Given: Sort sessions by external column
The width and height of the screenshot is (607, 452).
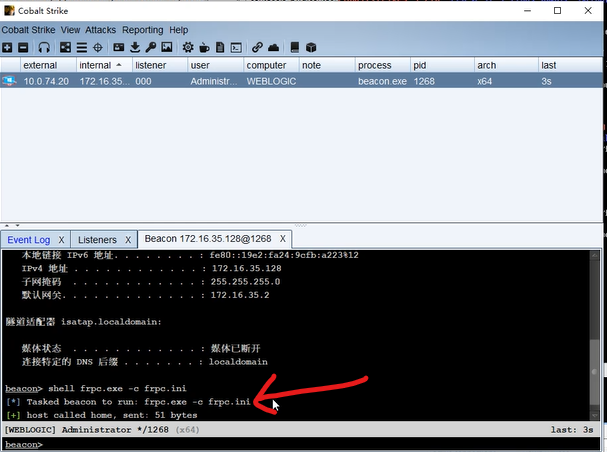Looking at the screenshot, I should tap(48, 65).
